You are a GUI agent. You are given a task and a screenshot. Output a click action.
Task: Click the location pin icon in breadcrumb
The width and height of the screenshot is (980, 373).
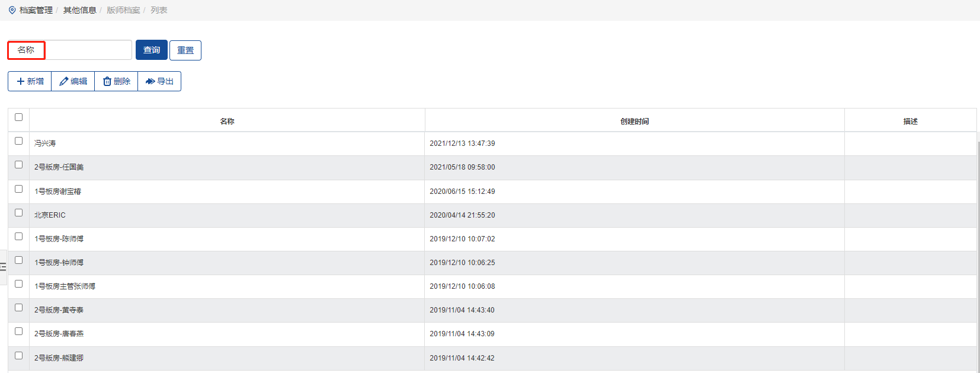pyautogui.click(x=12, y=10)
